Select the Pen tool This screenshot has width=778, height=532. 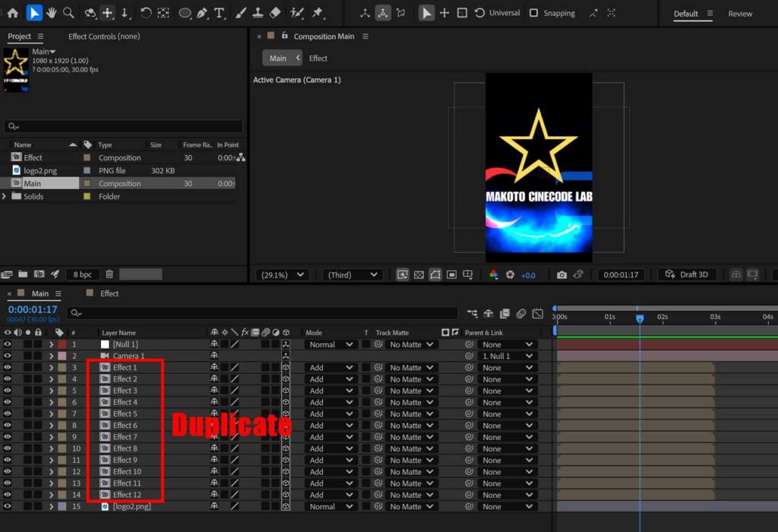pos(202,13)
